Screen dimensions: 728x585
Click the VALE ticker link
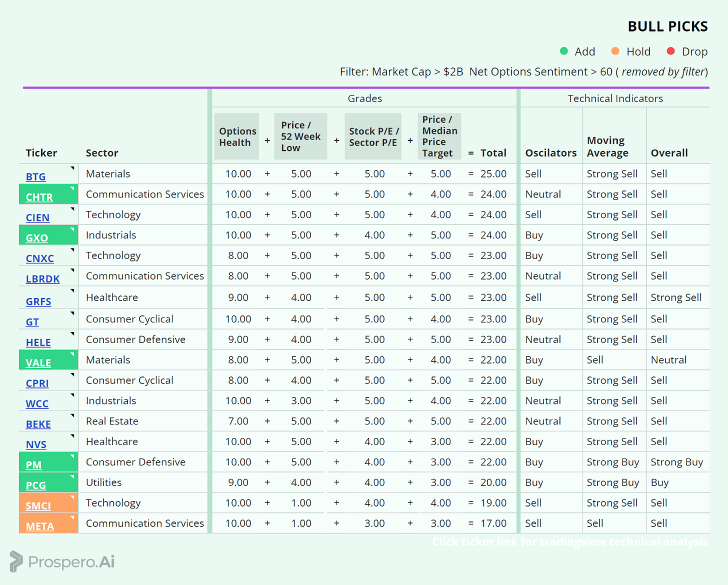[x=38, y=363]
